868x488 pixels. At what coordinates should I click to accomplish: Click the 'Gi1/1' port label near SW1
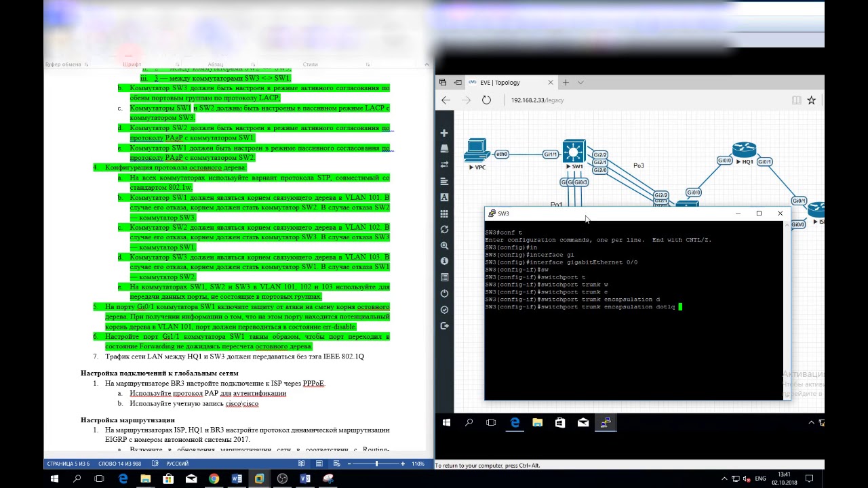(551, 155)
